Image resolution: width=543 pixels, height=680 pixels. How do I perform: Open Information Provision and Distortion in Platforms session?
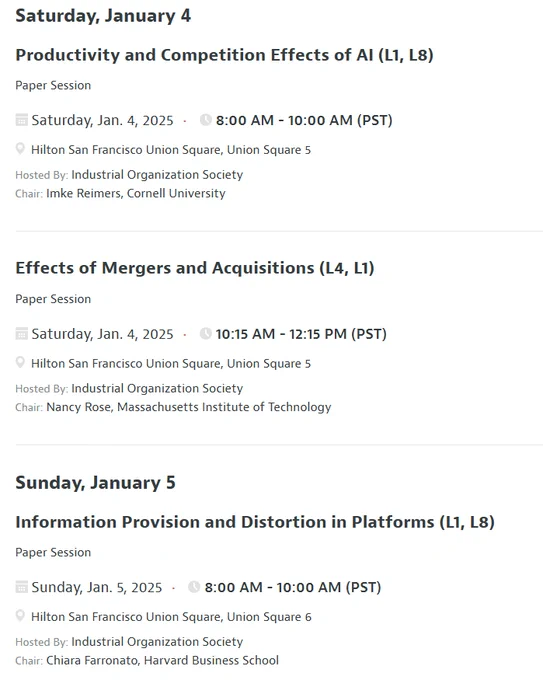(x=255, y=522)
